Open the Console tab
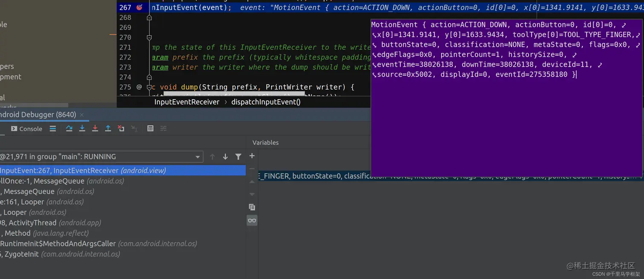 (26, 128)
